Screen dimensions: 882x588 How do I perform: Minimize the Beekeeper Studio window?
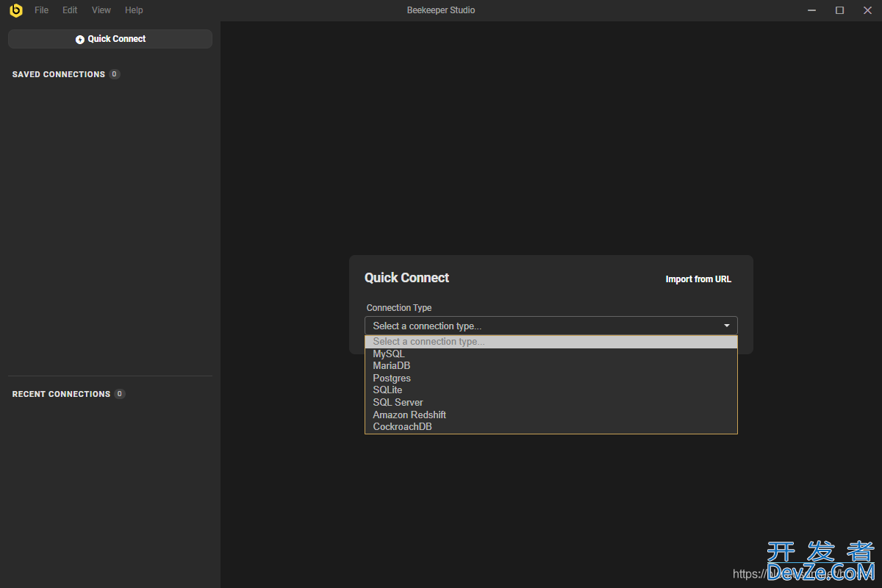(811, 10)
